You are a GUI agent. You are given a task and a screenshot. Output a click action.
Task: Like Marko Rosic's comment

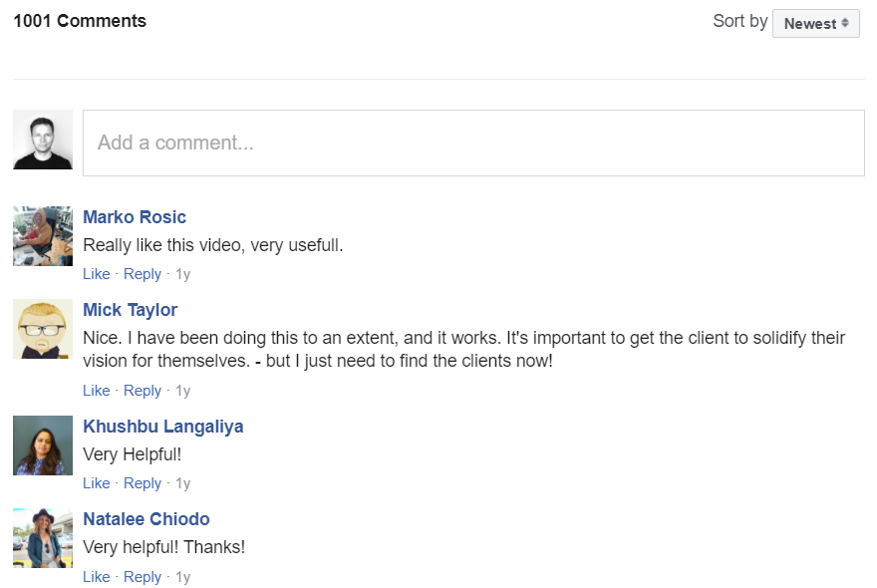tap(97, 274)
